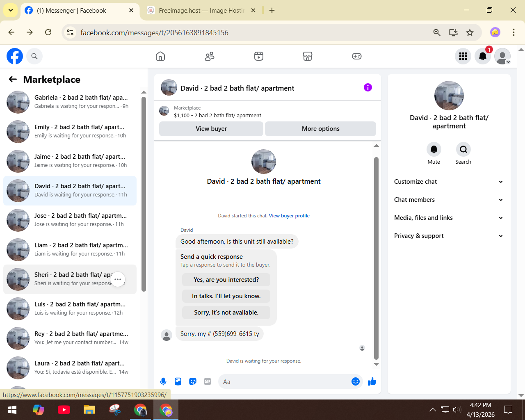525x420 pixels.
Task: Open Jaime's conversation in the list
Action: (x=70, y=161)
